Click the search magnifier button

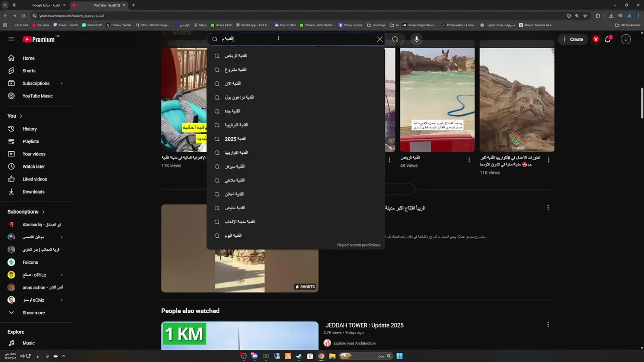(x=395, y=39)
